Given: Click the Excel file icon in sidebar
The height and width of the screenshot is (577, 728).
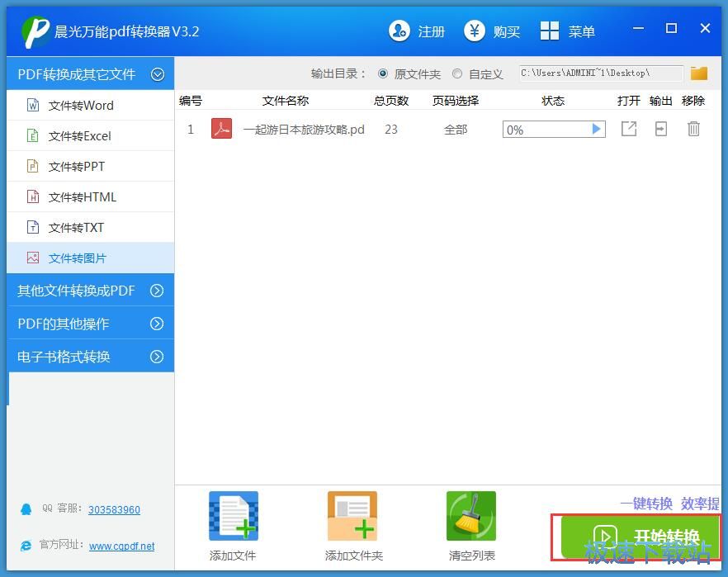Looking at the screenshot, I should point(33,135).
